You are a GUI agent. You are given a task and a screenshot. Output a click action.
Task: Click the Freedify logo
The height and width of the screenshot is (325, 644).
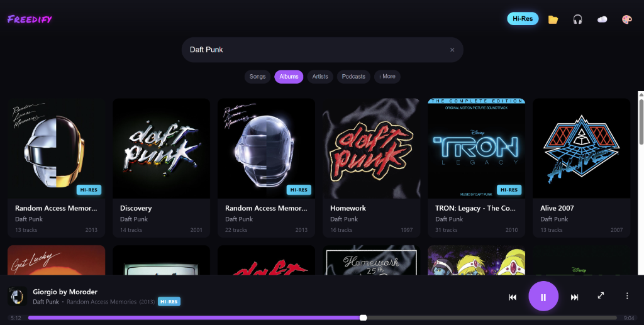pos(30,19)
